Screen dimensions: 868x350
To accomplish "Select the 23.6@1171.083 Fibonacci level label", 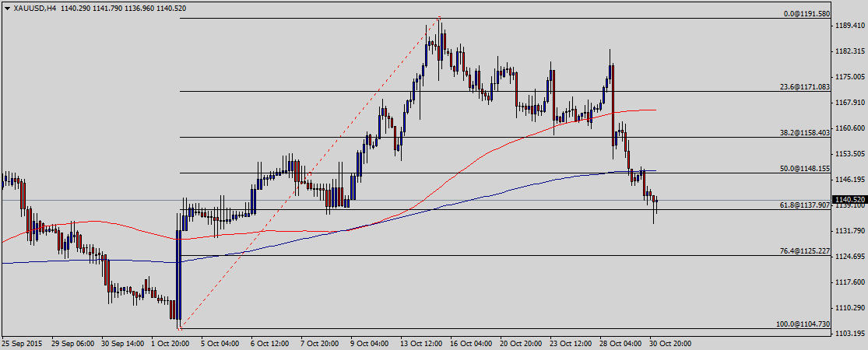I will tap(805, 87).
